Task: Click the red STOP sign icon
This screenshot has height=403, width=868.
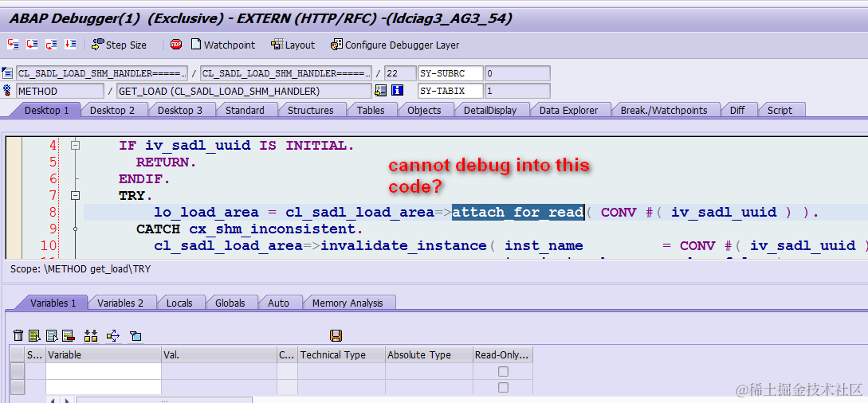Action: tap(176, 45)
